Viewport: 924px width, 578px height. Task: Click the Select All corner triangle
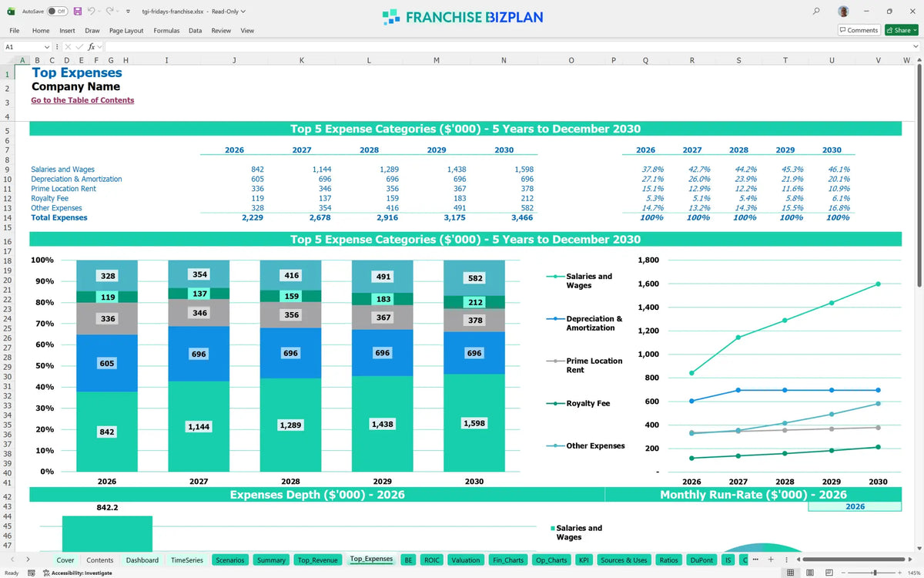coord(8,60)
